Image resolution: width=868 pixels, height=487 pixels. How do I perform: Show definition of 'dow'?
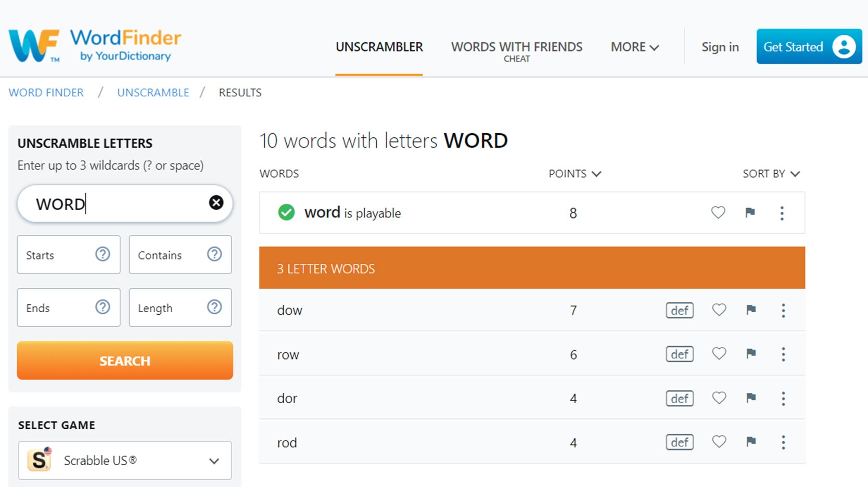pyautogui.click(x=680, y=311)
